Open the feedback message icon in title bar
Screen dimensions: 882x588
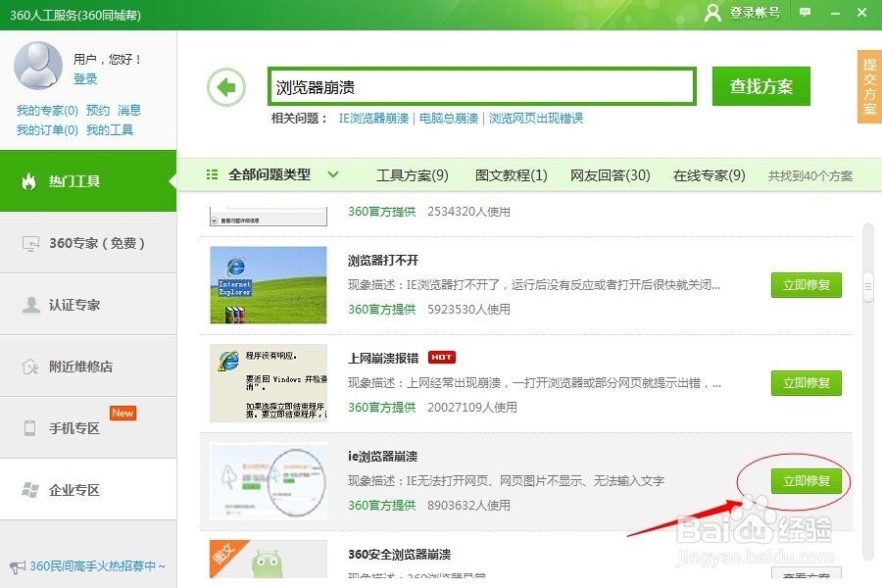[x=805, y=13]
